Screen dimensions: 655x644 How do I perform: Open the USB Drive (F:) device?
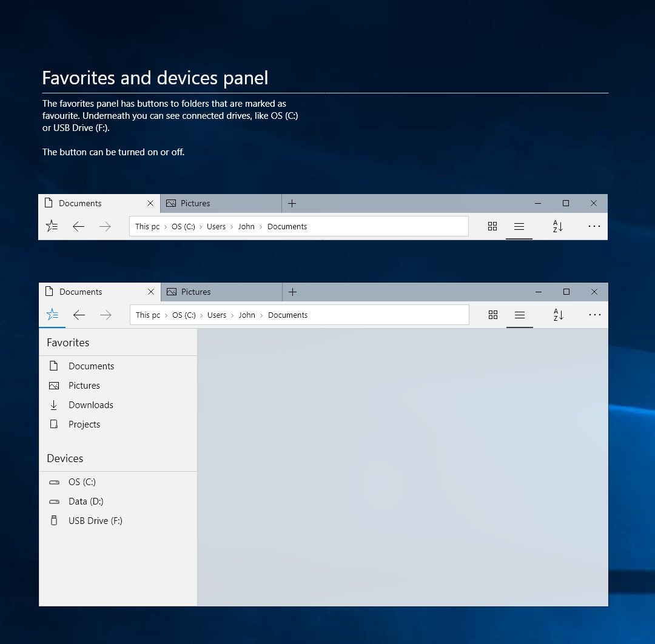click(95, 520)
